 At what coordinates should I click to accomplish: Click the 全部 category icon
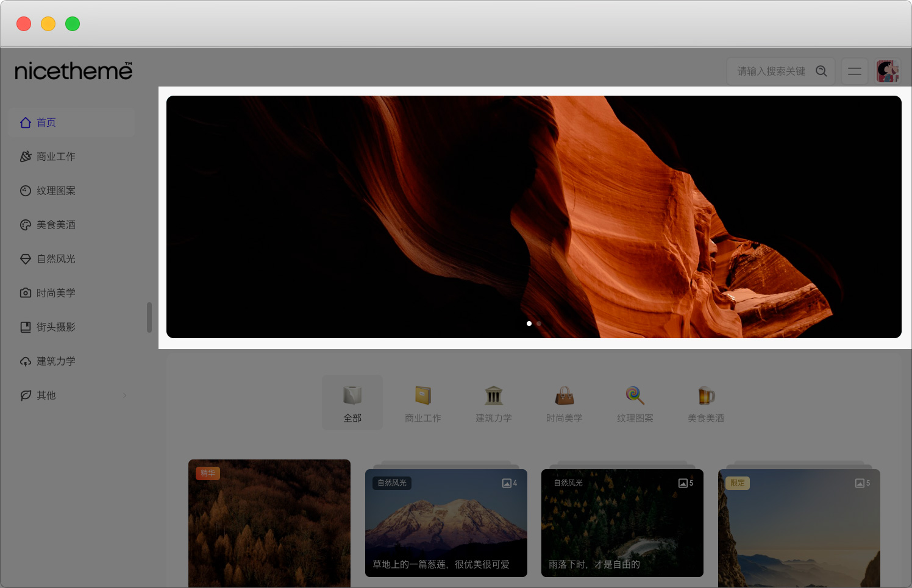[x=352, y=395]
